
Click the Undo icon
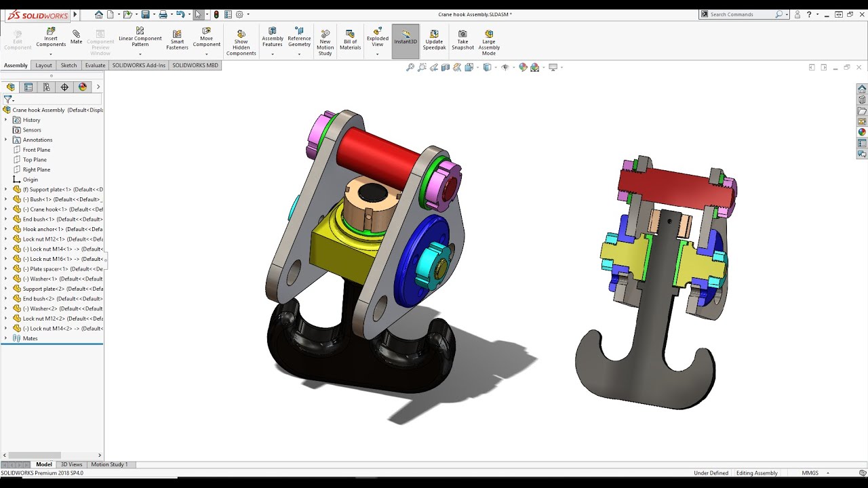[x=180, y=14]
